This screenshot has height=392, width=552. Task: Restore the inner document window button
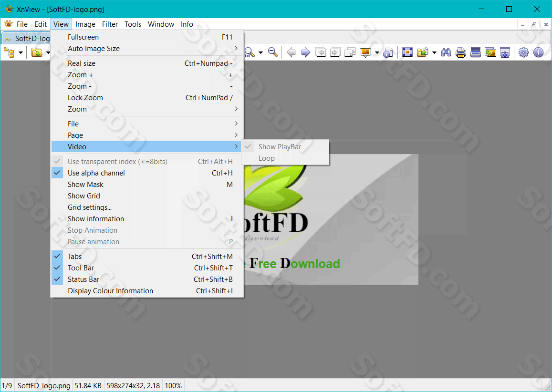(534, 25)
